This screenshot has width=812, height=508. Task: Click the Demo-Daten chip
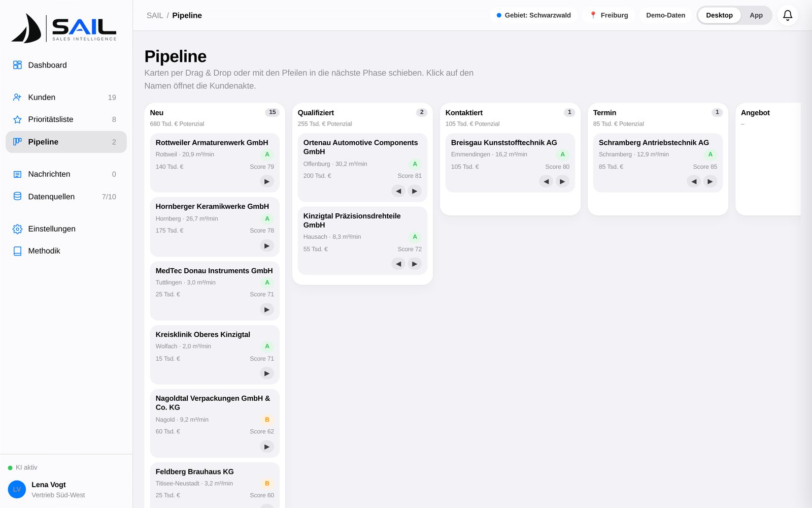pos(665,15)
